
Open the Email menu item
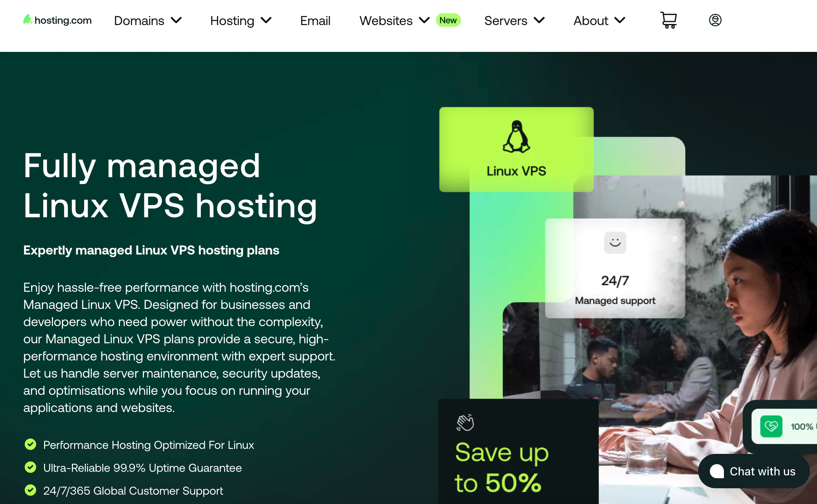pos(315,21)
